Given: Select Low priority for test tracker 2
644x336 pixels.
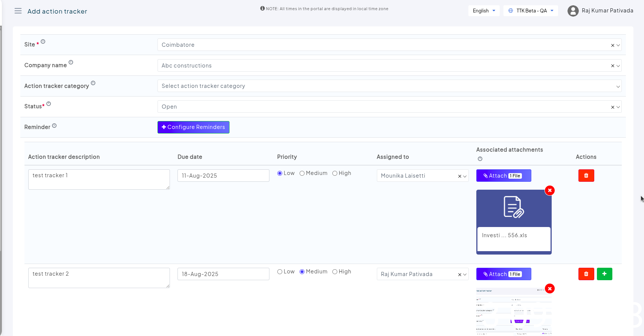Looking at the screenshot, I should click(x=280, y=272).
